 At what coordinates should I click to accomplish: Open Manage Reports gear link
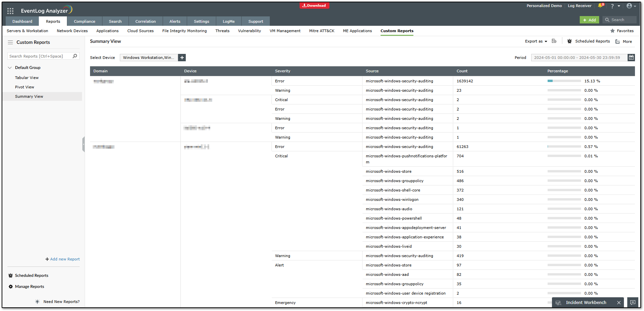tap(29, 287)
